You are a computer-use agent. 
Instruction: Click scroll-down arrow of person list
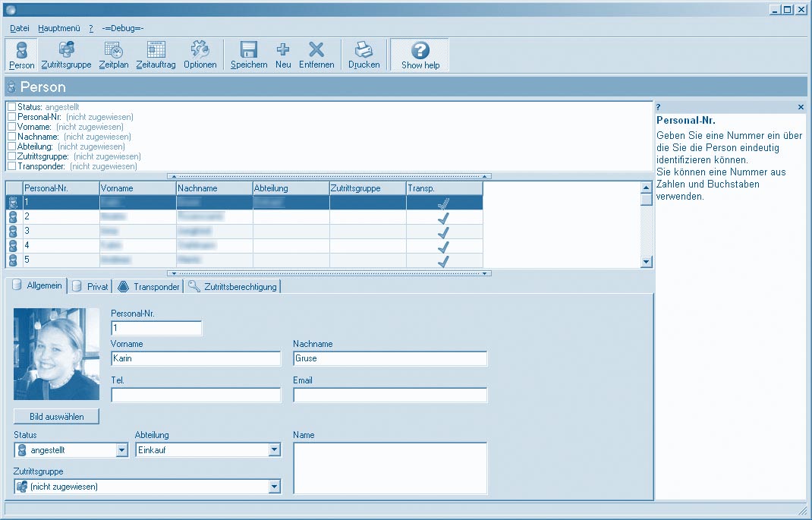pos(647,262)
